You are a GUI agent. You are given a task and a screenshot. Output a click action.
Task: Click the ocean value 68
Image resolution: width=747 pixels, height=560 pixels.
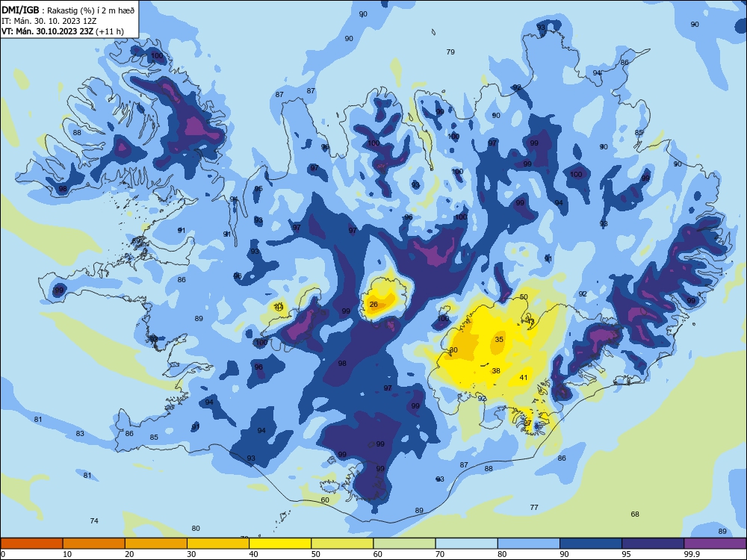point(635,514)
